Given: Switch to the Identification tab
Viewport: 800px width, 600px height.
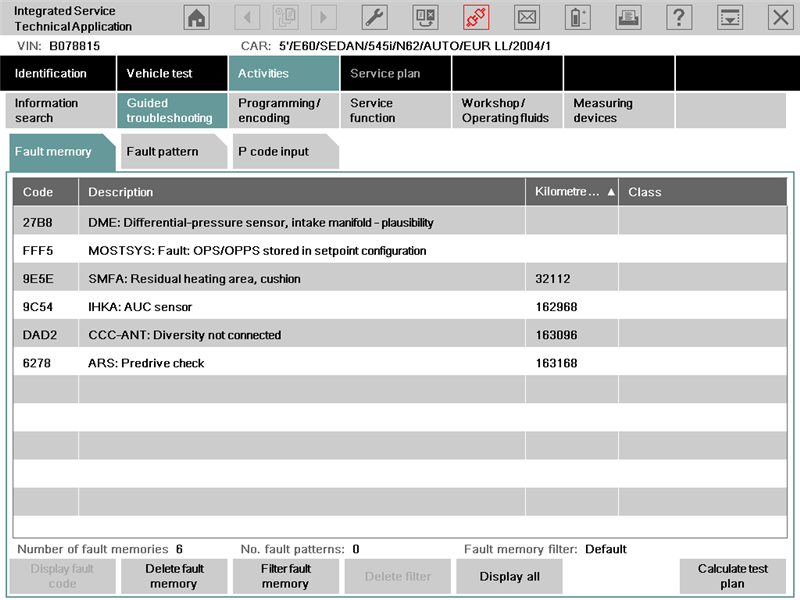Looking at the screenshot, I should (x=58, y=73).
